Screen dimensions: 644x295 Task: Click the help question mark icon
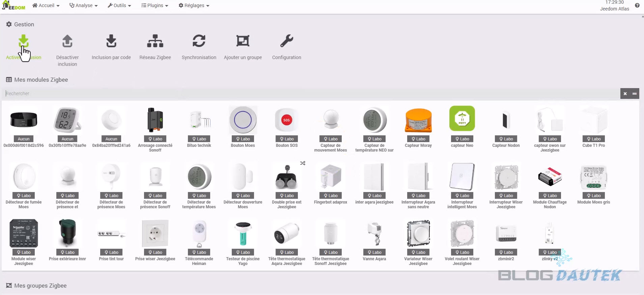point(637,5)
